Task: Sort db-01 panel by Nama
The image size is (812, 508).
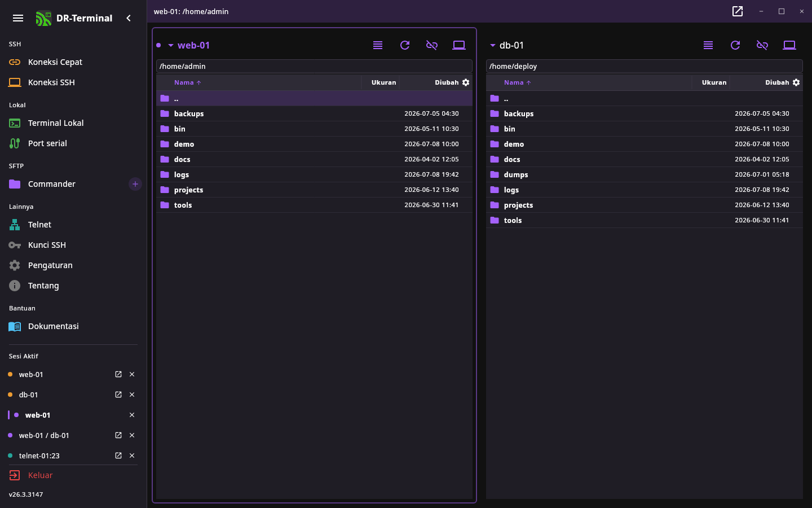Action: pyautogui.click(x=517, y=82)
